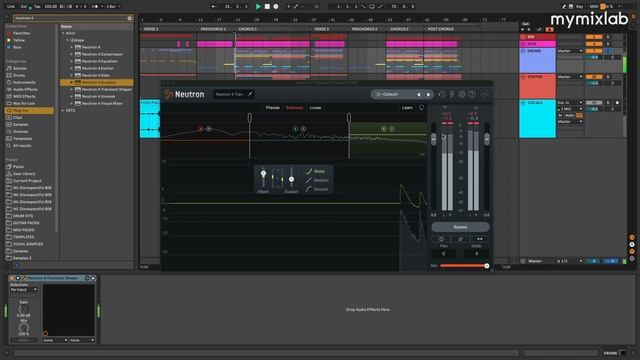Click the phase invert icon below Bypass
Viewport: 640px width, 360px height.
(441, 239)
